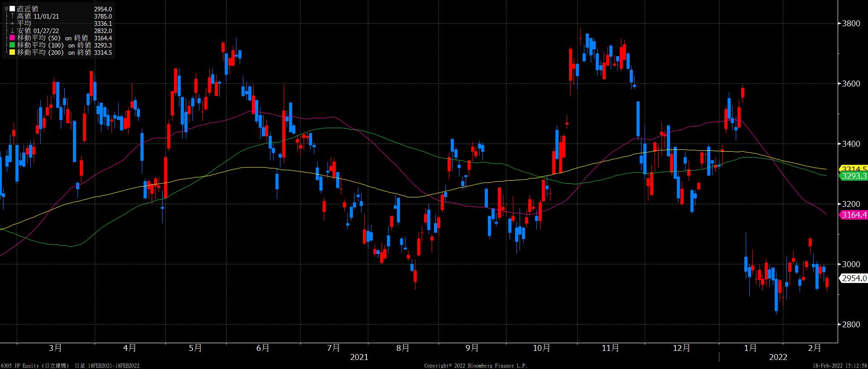The height and width of the screenshot is (369, 868).
Task: Select the 高値 high marker icon in legend
Action: [x=12, y=16]
